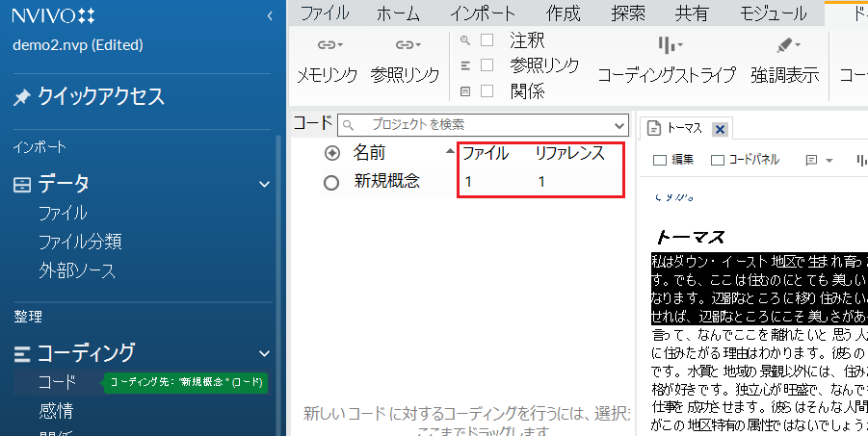The height and width of the screenshot is (436, 868).
Task: Click the green コーディング先 notification
Action: coord(186,382)
